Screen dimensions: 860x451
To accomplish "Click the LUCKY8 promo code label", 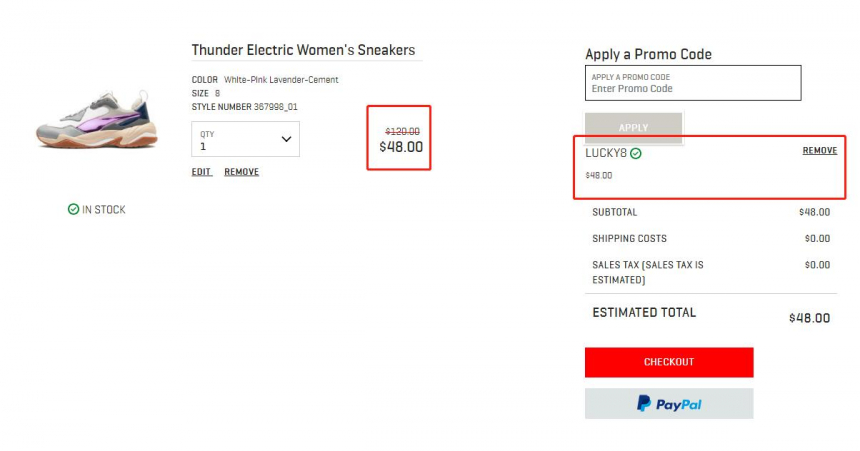I will [606, 153].
